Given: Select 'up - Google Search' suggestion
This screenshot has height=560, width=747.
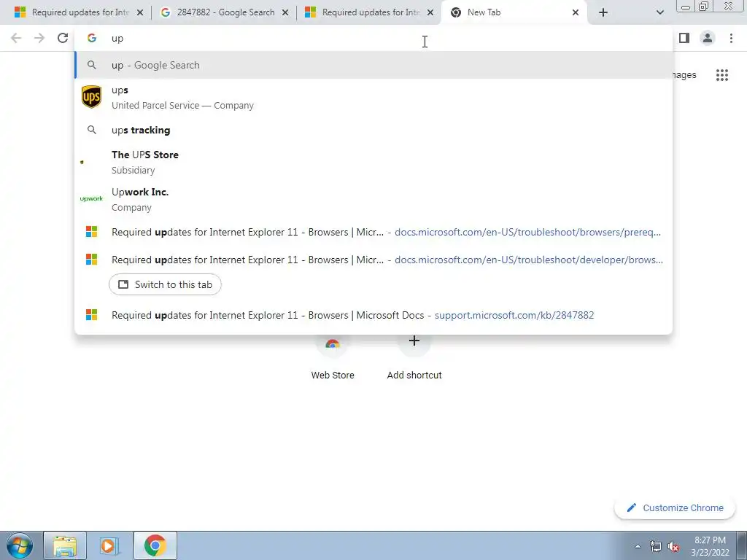Looking at the screenshot, I should click(x=373, y=65).
